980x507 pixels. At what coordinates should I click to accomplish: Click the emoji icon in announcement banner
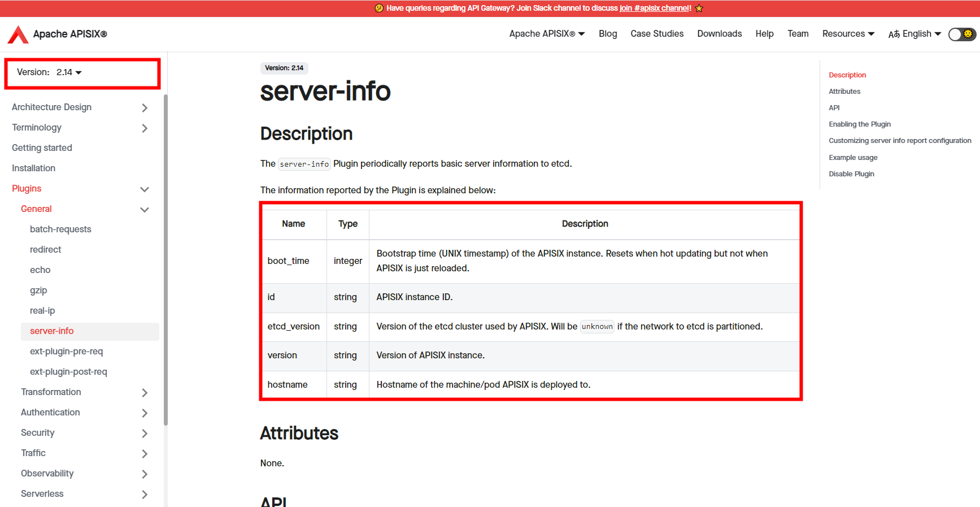click(x=379, y=8)
